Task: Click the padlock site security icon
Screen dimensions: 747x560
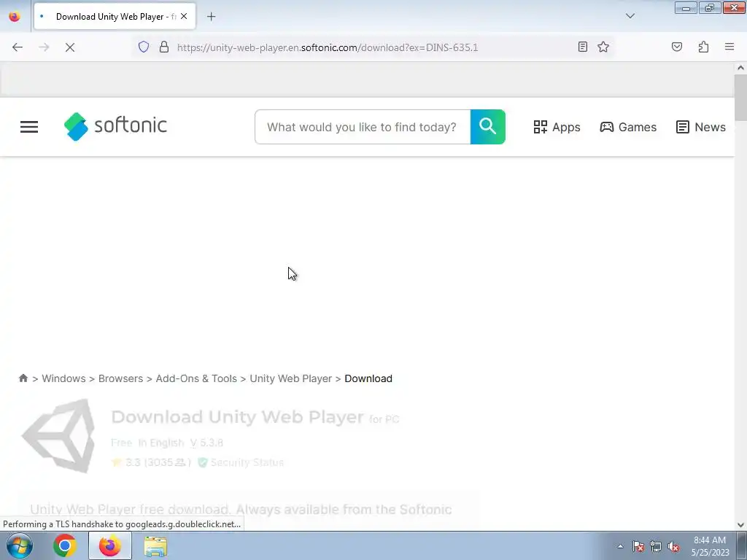Action: pos(164,47)
